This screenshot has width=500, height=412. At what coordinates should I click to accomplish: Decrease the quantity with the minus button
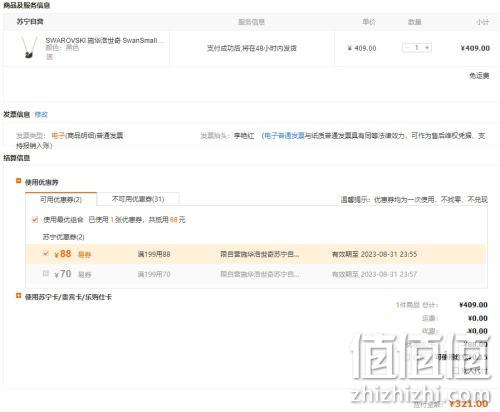[x=407, y=48]
